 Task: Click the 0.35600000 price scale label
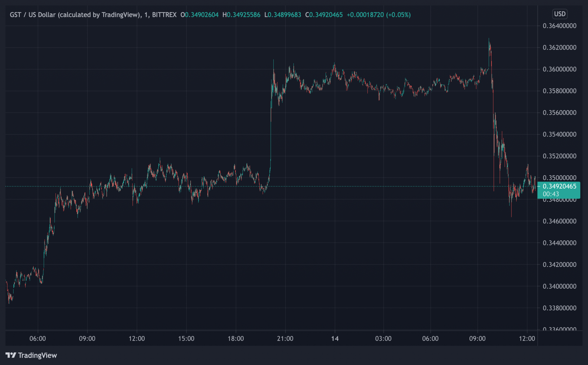click(559, 113)
